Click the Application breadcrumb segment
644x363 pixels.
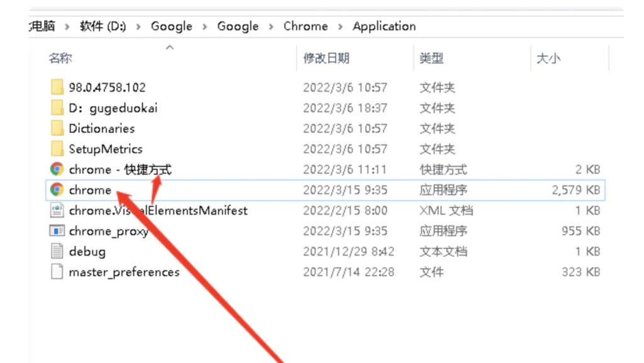384,26
